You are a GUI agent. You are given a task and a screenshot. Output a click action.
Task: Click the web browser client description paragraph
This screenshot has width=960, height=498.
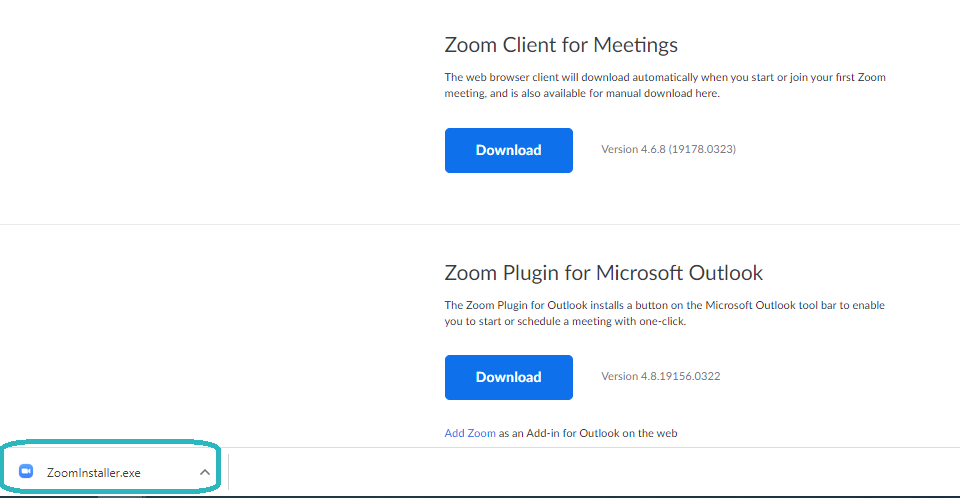tap(665, 85)
